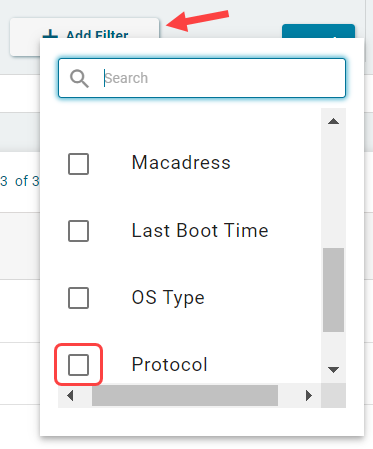The image size is (373, 449).
Task: Click the magnifier icon in search box
Action: (x=79, y=79)
